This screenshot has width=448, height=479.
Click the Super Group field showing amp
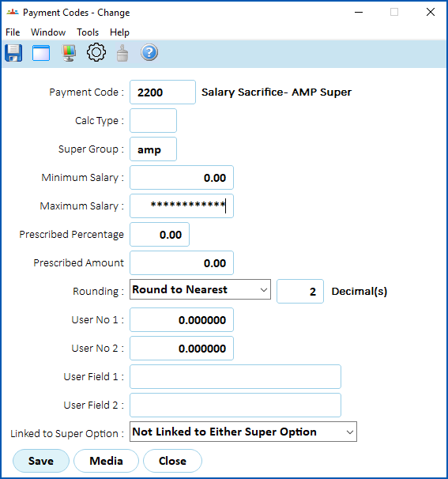pos(153,149)
